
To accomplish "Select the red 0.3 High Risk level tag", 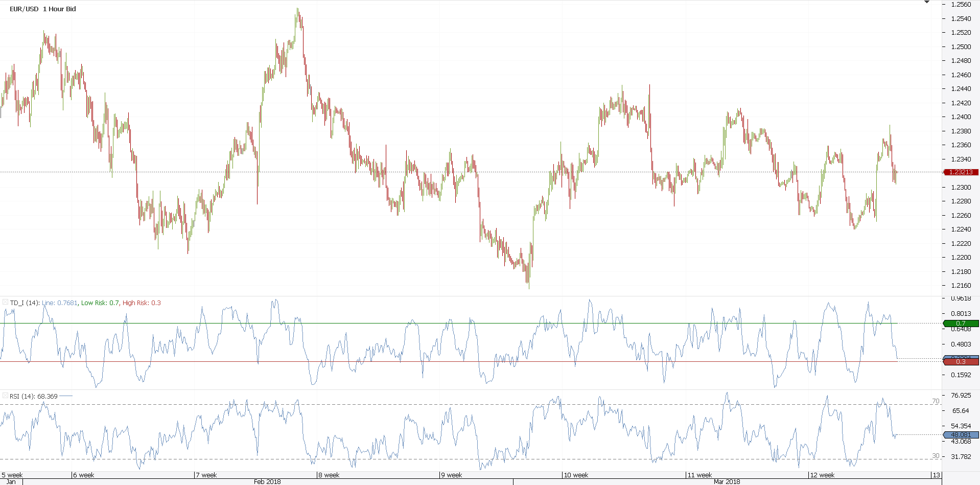I will 961,361.
